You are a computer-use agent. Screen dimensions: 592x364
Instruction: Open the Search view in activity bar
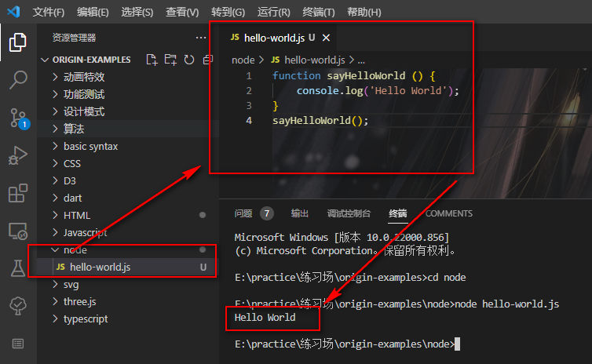coord(18,79)
